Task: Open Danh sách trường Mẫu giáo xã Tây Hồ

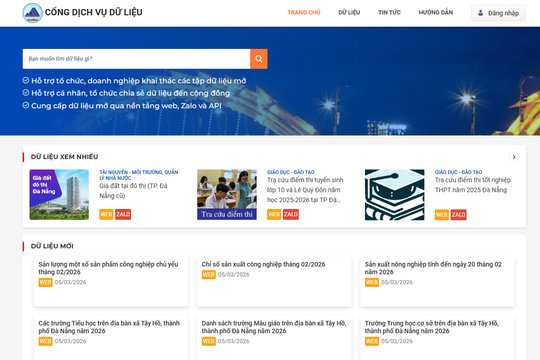Action: (274, 327)
